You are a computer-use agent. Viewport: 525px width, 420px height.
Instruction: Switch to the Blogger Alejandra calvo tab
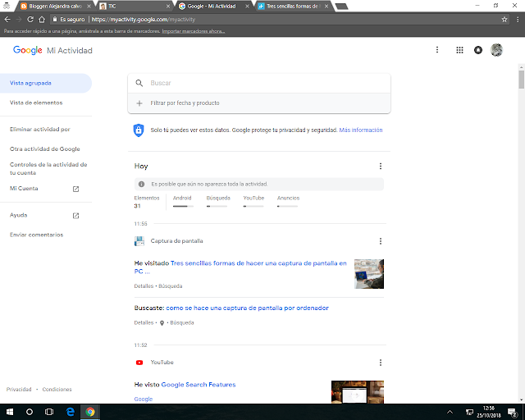[55, 6]
